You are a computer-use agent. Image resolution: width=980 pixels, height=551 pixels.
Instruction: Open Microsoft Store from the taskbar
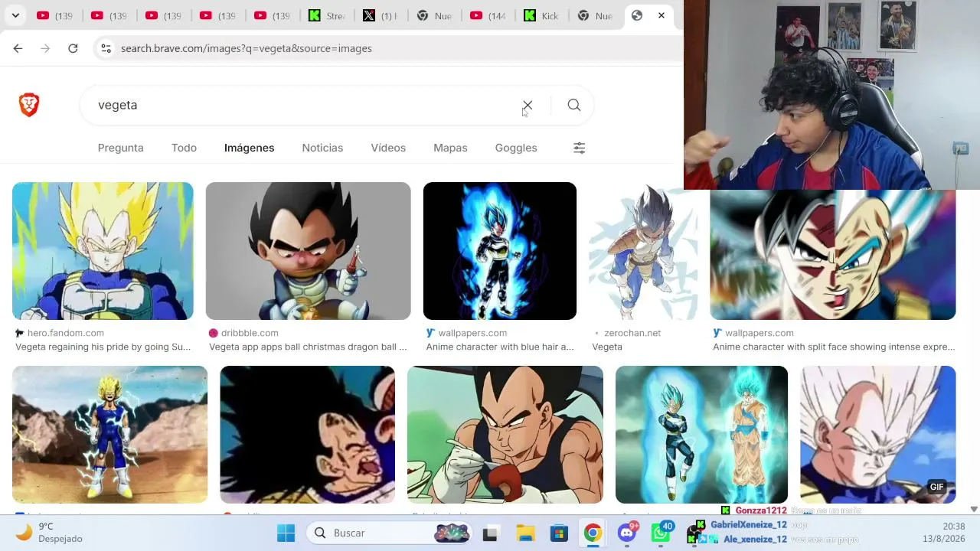(x=559, y=533)
